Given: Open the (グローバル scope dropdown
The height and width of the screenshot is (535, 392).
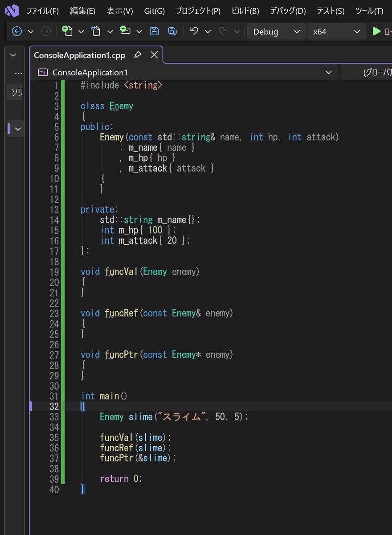Looking at the screenshot, I should click(367, 72).
